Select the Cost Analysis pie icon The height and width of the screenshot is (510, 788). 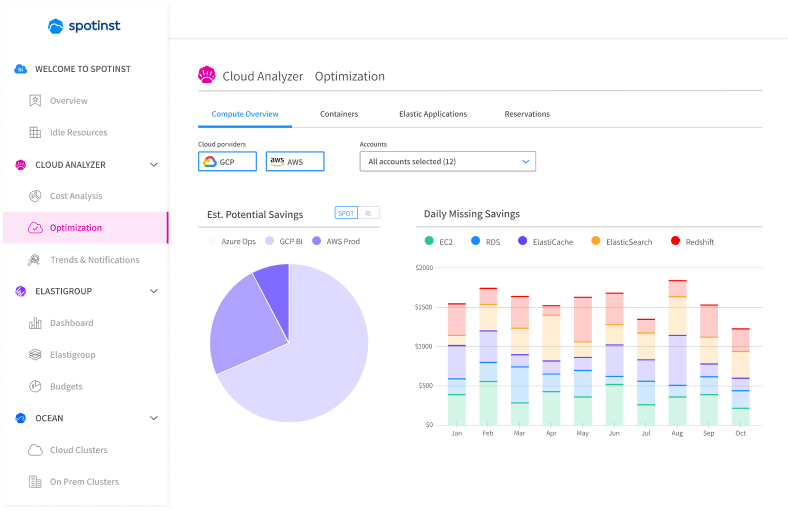pos(35,196)
